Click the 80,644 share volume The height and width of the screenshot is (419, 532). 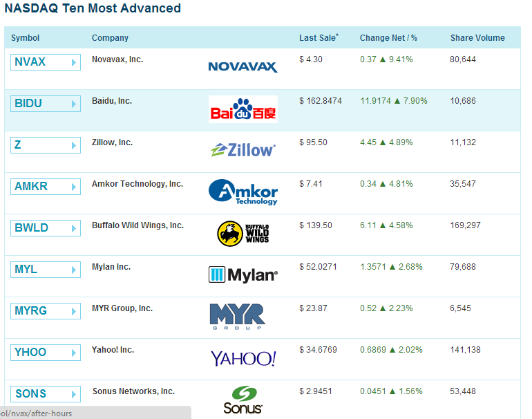tap(463, 59)
